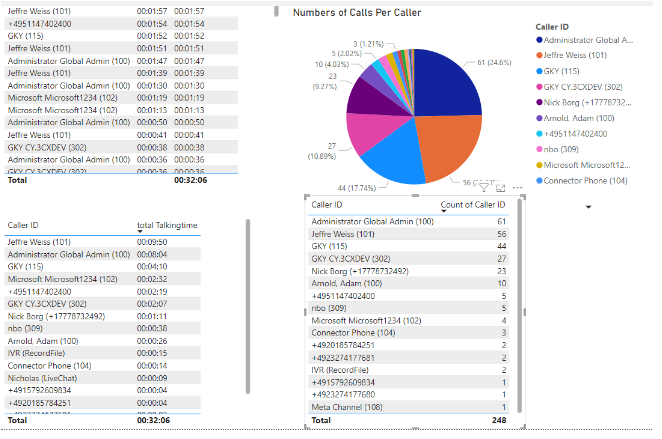Select +4923274177680 row in calls count table

(409, 395)
